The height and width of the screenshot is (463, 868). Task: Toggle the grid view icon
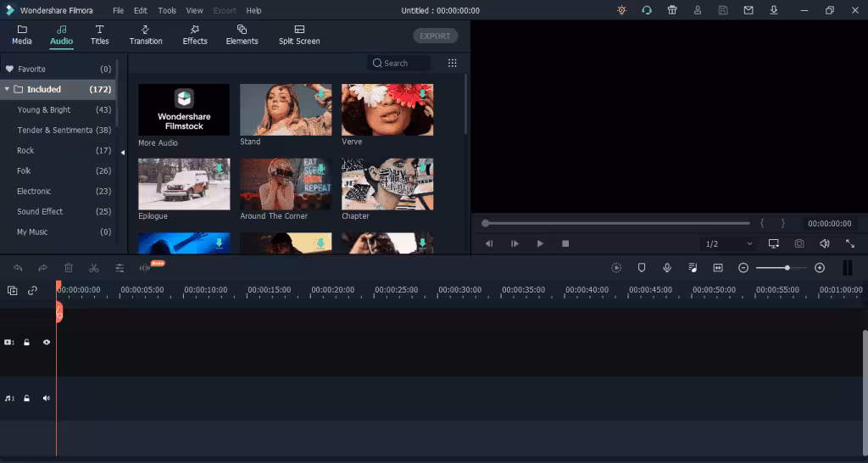tap(453, 63)
